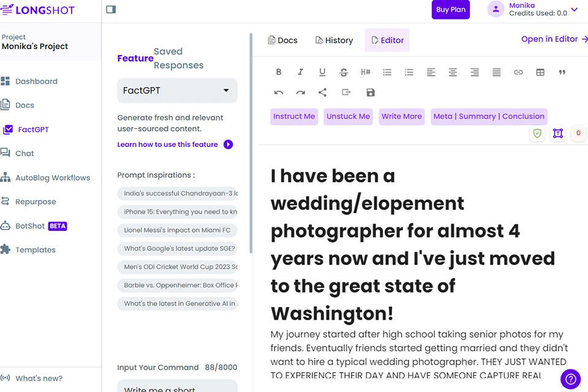This screenshot has width=588, height=392.
Task: Insert a bulleted list
Action: tap(387, 72)
